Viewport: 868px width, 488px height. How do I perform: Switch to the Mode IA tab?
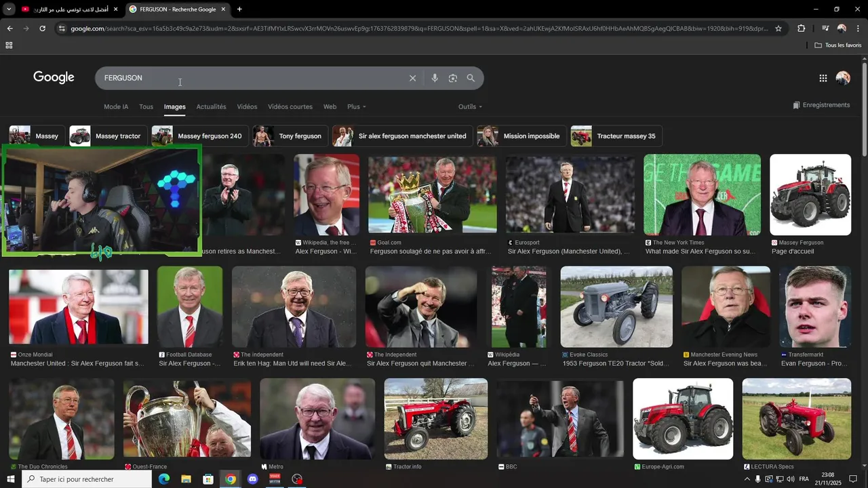pyautogui.click(x=116, y=106)
